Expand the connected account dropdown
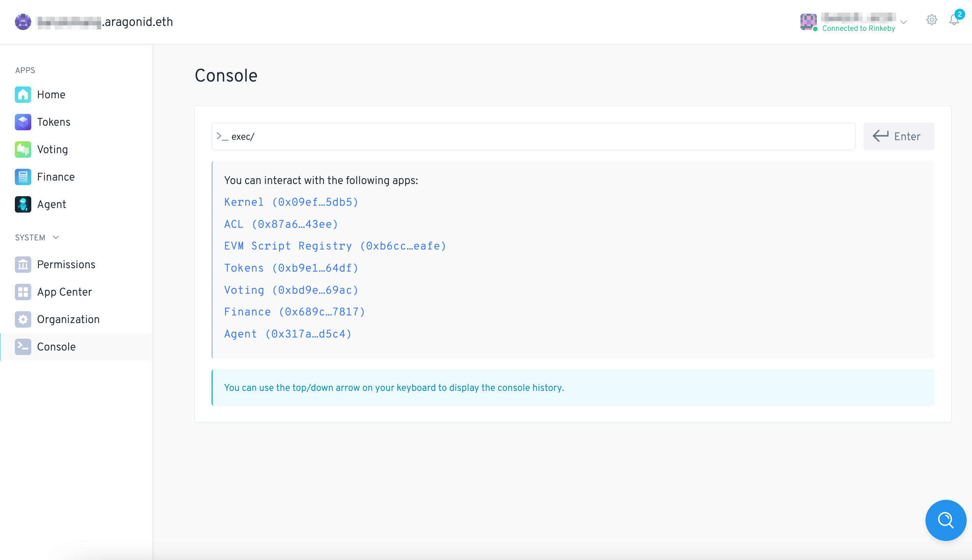 pyautogui.click(x=903, y=22)
